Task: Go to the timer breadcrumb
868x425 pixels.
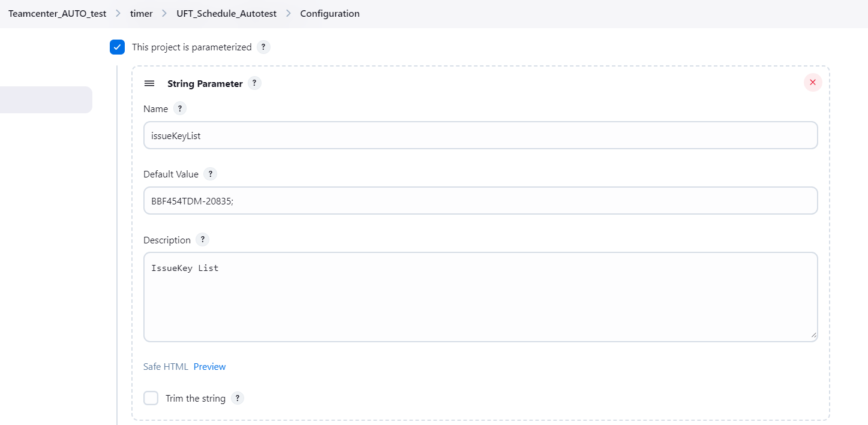Action: point(142,13)
